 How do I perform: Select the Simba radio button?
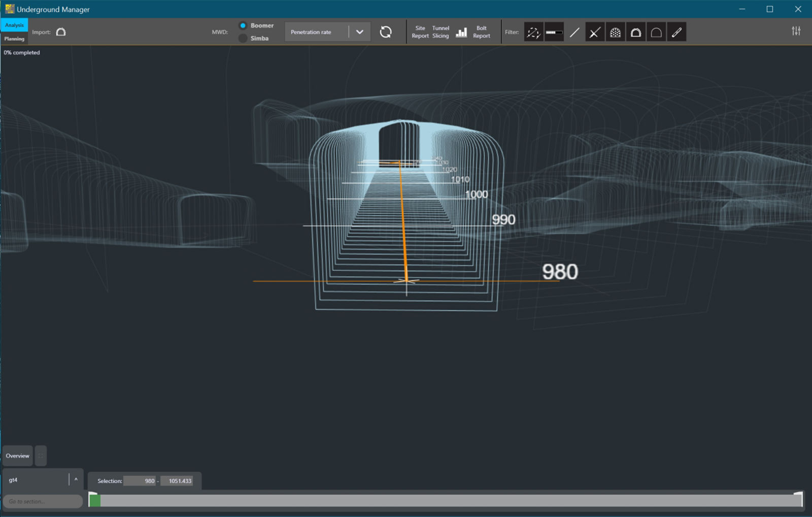pos(243,38)
